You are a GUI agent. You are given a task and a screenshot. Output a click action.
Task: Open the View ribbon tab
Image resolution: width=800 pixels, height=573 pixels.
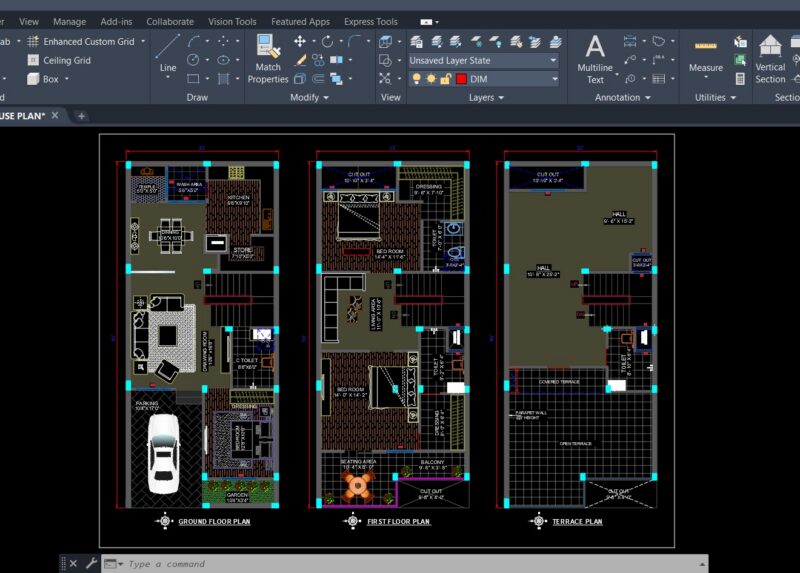(29, 22)
